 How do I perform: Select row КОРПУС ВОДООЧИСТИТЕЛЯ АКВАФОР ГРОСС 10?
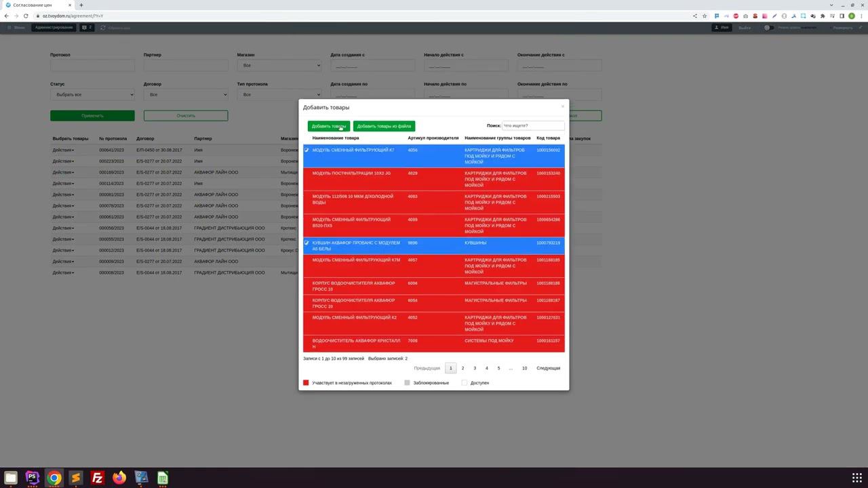(434, 286)
